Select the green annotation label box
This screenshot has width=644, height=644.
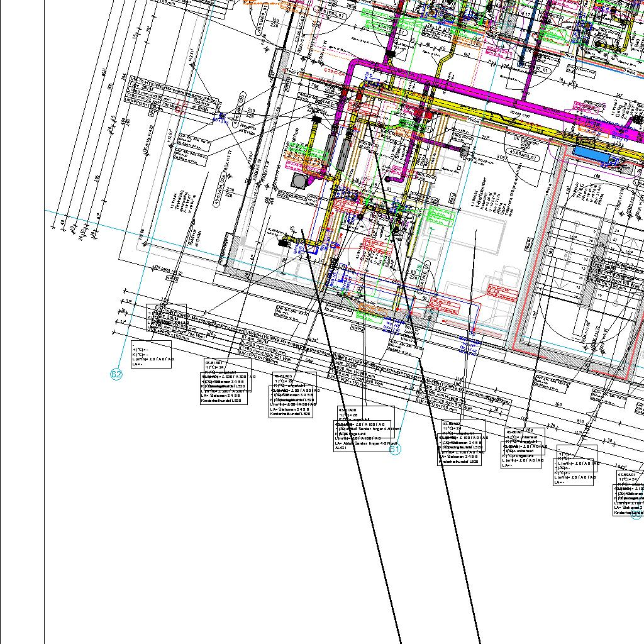441,217
